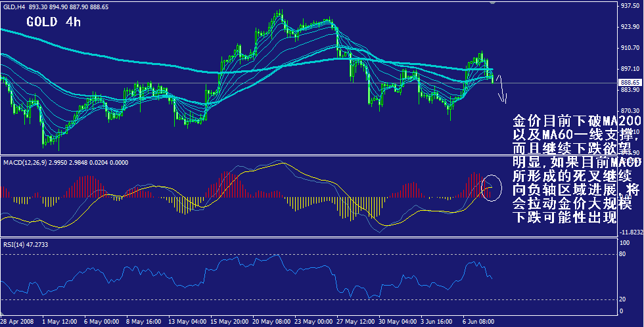The height and width of the screenshot is (327, 644).
Task: Click the RSI(14) 47.2733 indicator label
Action: [x=27, y=244]
